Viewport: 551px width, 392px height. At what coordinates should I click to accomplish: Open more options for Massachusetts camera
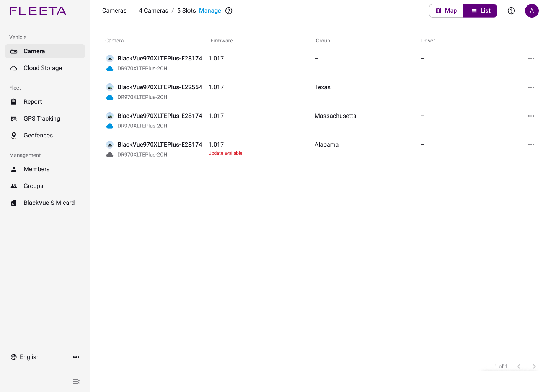coord(531,116)
